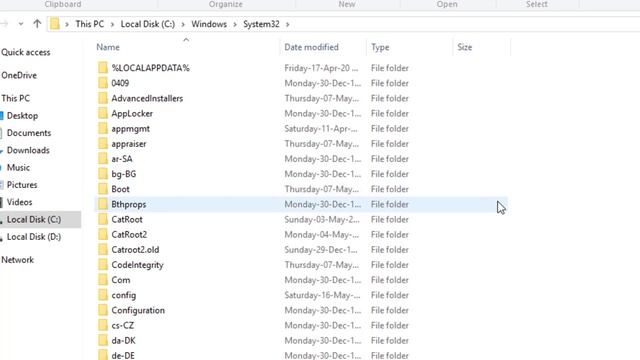Sort by the Date modified column header
The image size is (640, 360).
[x=311, y=47]
